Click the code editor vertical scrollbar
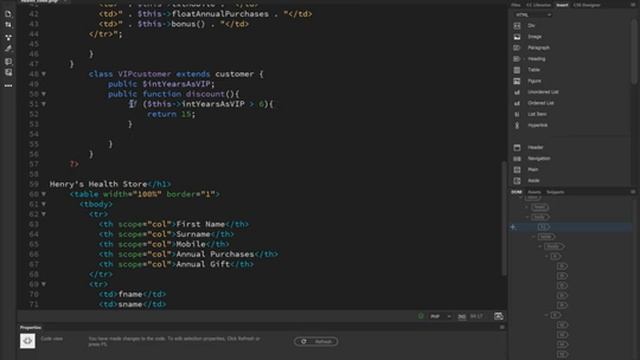The width and height of the screenshot is (640, 360). (x=504, y=218)
